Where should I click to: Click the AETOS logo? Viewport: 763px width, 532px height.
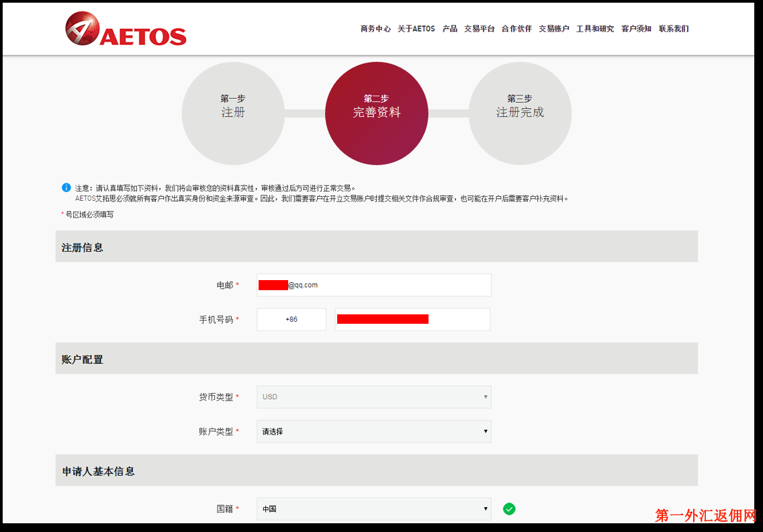coord(126,29)
